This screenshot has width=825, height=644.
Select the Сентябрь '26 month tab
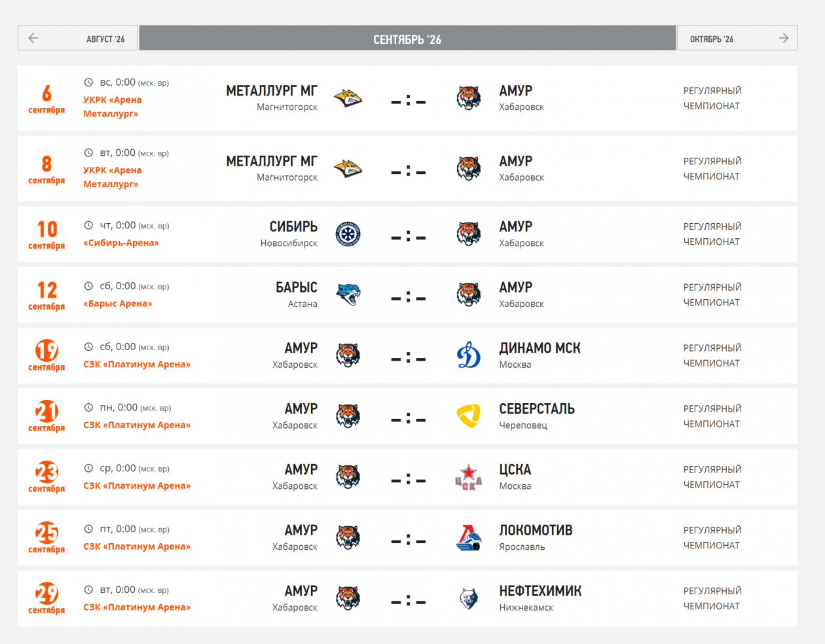click(407, 38)
